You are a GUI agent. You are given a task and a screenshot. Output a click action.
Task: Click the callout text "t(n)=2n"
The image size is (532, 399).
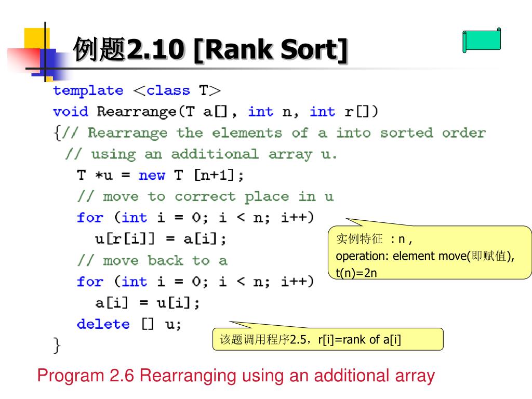[x=356, y=273]
